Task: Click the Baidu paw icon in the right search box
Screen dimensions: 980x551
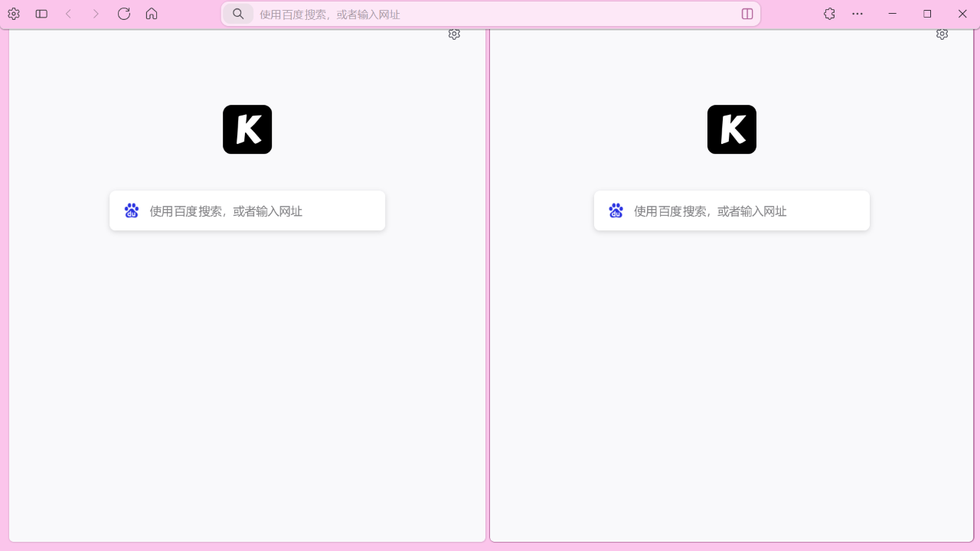Action: click(x=616, y=210)
